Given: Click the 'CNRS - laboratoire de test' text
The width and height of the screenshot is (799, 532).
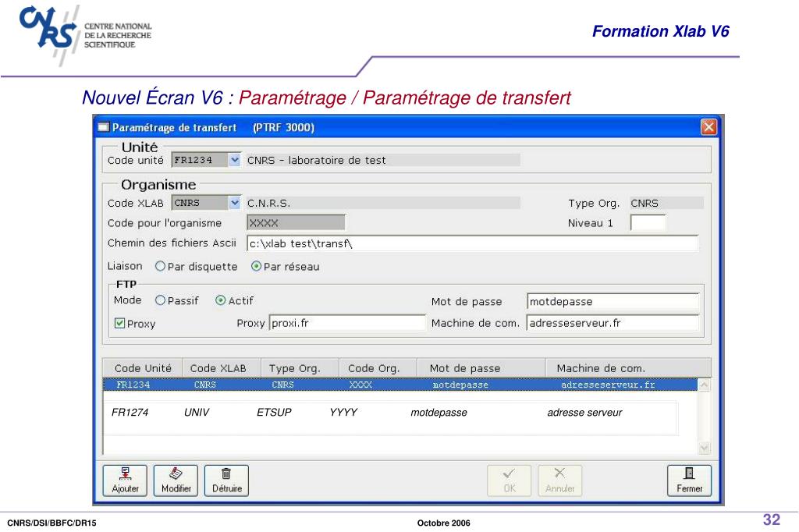Looking at the screenshot, I should tap(317, 160).
